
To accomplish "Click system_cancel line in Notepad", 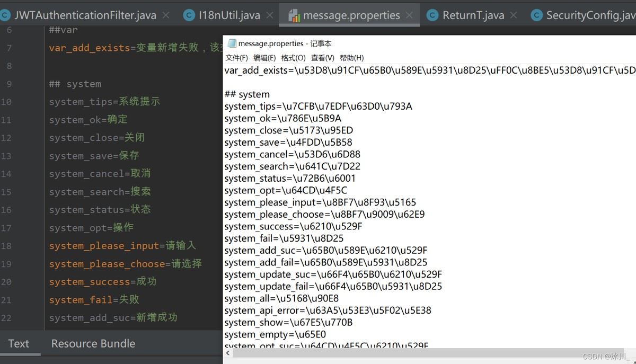I will point(292,154).
